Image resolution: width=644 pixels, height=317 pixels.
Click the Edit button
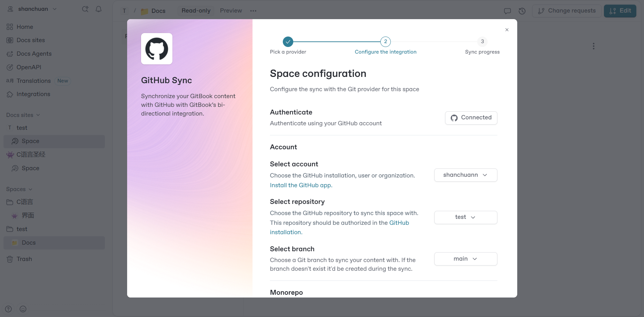[620, 11]
